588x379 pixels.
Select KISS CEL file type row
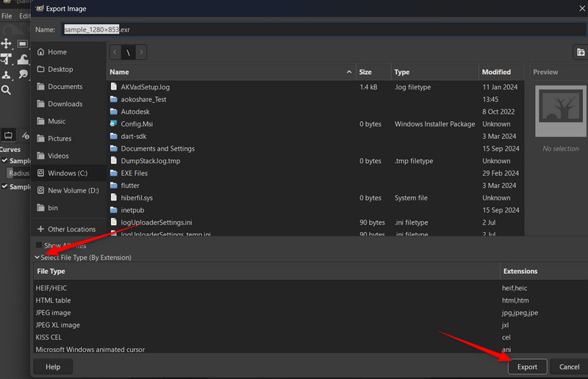coord(310,337)
